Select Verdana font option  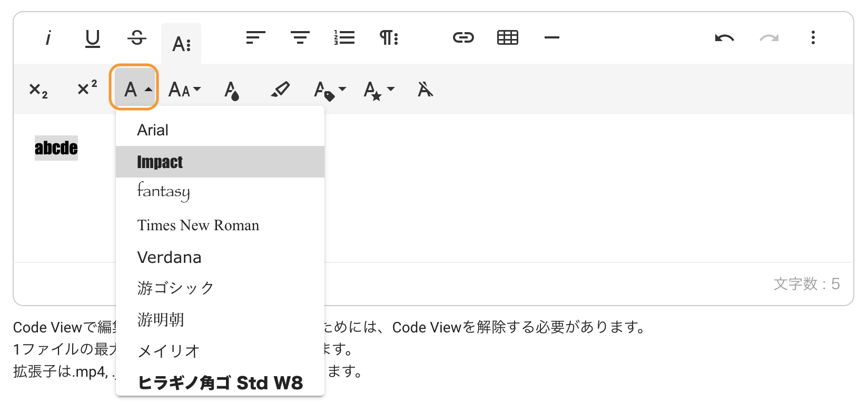(x=169, y=258)
